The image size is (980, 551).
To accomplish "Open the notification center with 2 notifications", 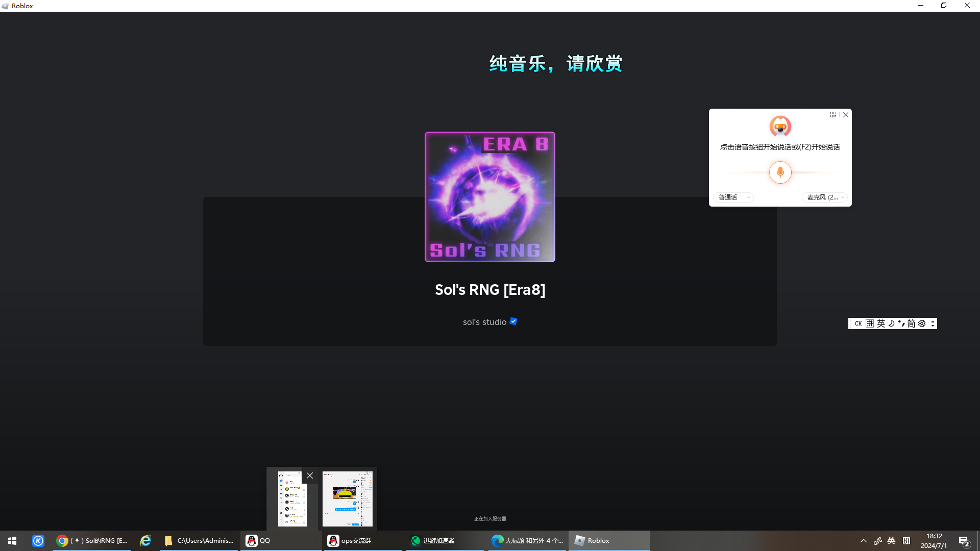I will pyautogui.click(x=964, y=541).
